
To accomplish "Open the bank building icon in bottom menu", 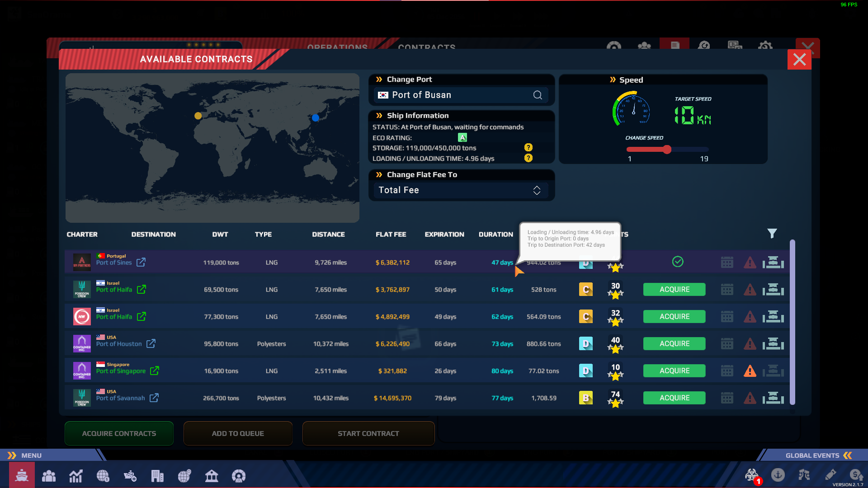I will (x=212, y=475).
